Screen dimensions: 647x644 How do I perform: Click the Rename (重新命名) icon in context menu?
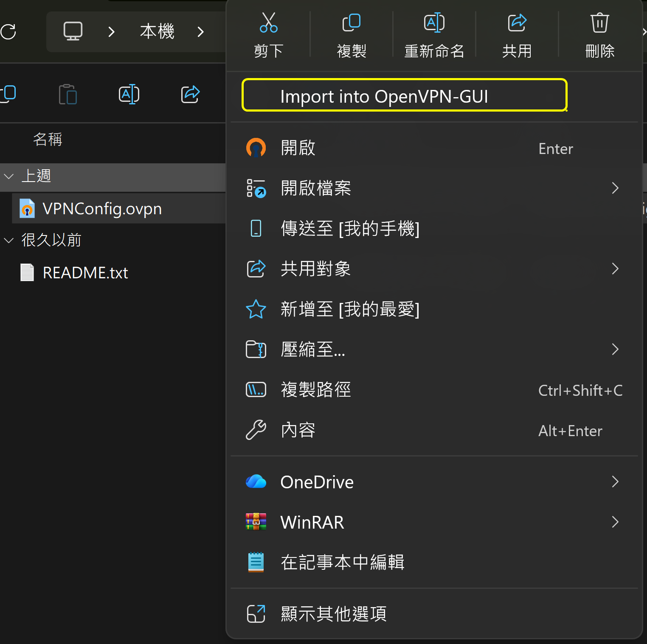tap(434, 22)
